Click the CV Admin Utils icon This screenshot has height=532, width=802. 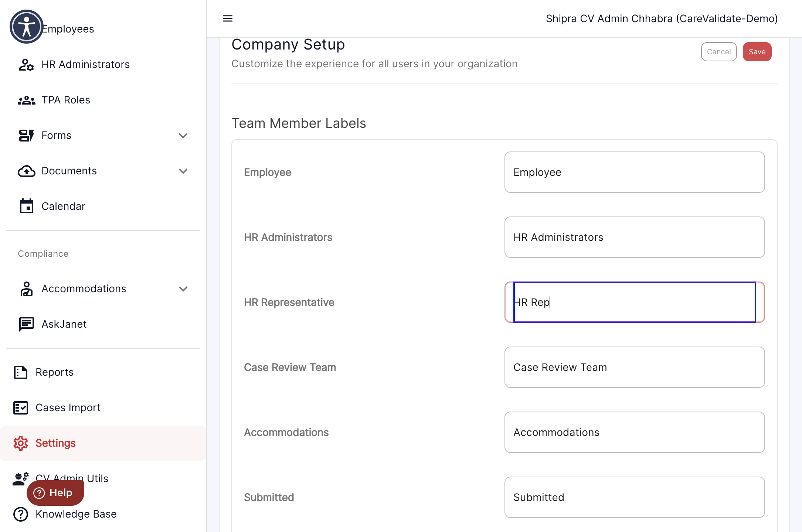(20, 479)
